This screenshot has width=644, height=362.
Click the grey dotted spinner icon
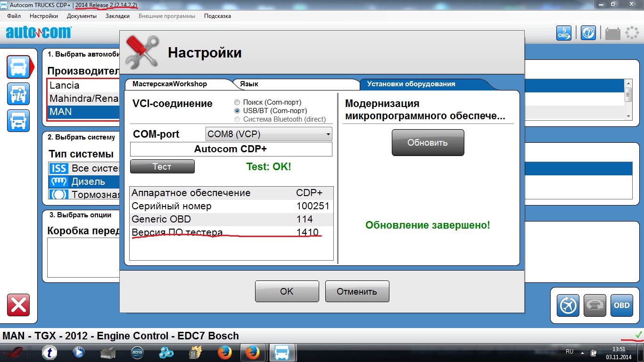[632, 33]
